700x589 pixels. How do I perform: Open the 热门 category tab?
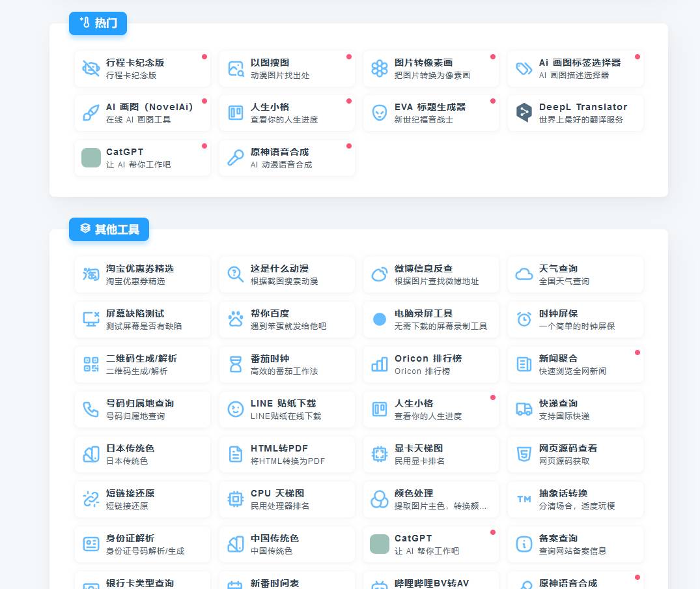coord(98,23)
